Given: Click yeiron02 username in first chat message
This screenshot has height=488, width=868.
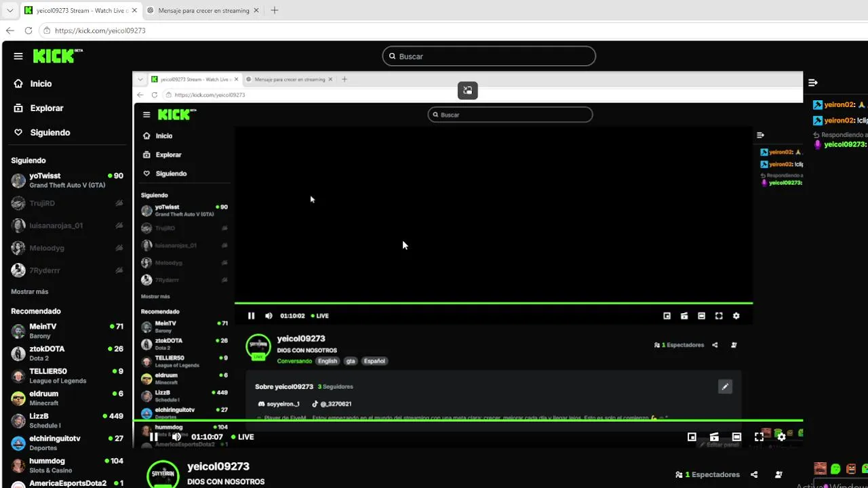Looking at the screenshot, I should [x=839, y=105].
